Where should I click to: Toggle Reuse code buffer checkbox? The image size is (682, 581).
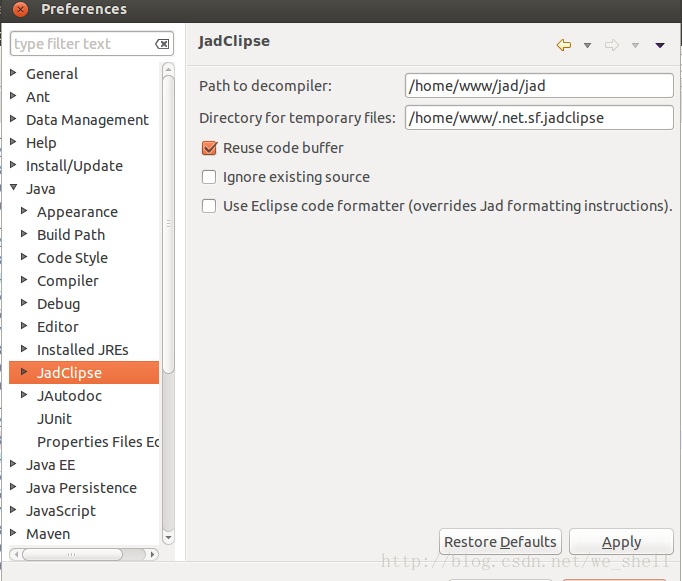coord(209,148)
